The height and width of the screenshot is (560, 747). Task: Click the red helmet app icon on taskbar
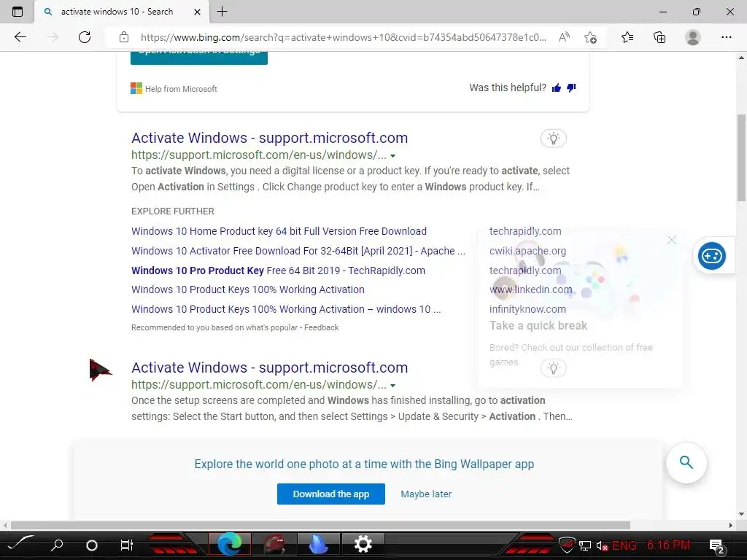click(x=274, y=544)
